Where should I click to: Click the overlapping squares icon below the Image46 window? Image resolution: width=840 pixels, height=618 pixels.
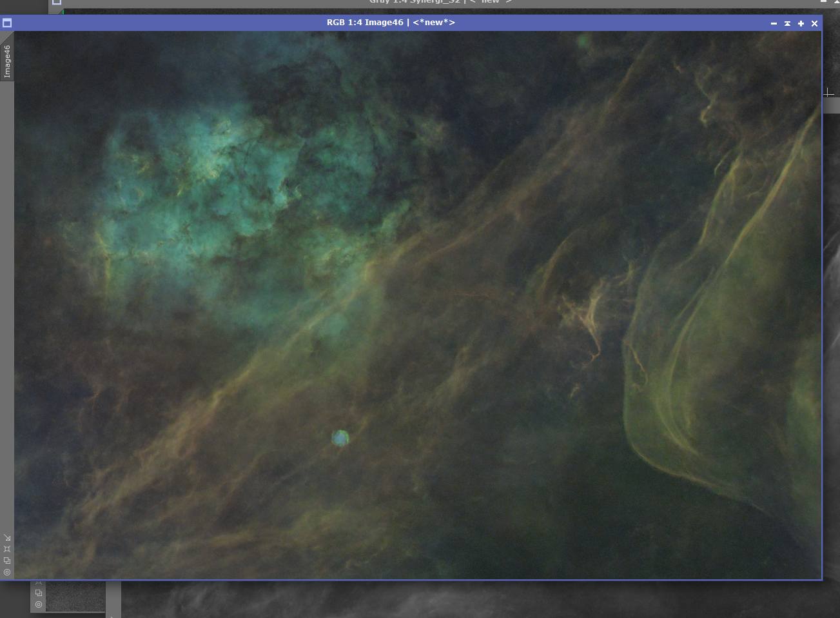click(x=39, y=593)
